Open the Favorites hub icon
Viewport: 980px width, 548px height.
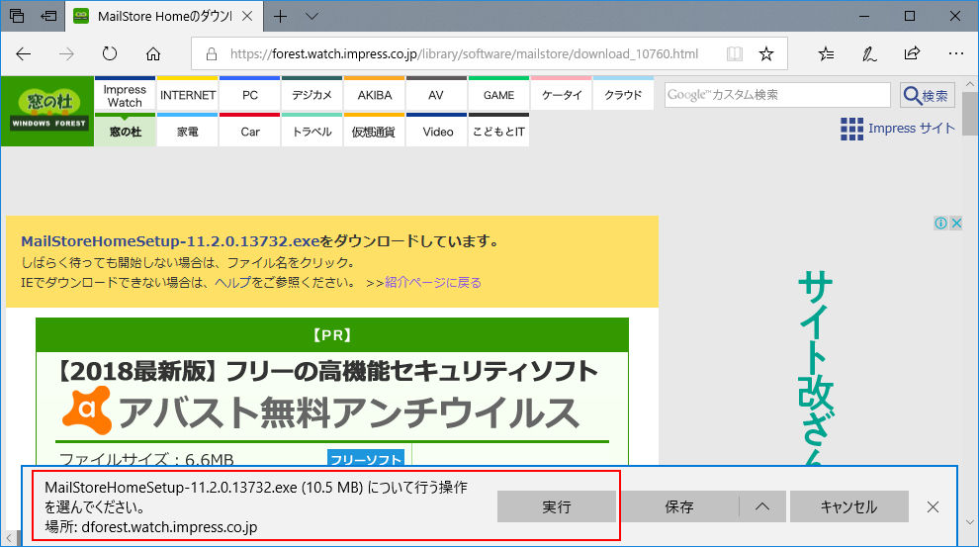[x=826, y=53]
